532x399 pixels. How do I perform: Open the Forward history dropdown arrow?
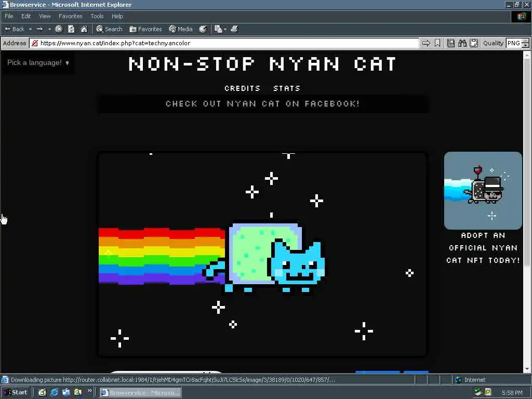pyautogui.click(x=49, y=29)
